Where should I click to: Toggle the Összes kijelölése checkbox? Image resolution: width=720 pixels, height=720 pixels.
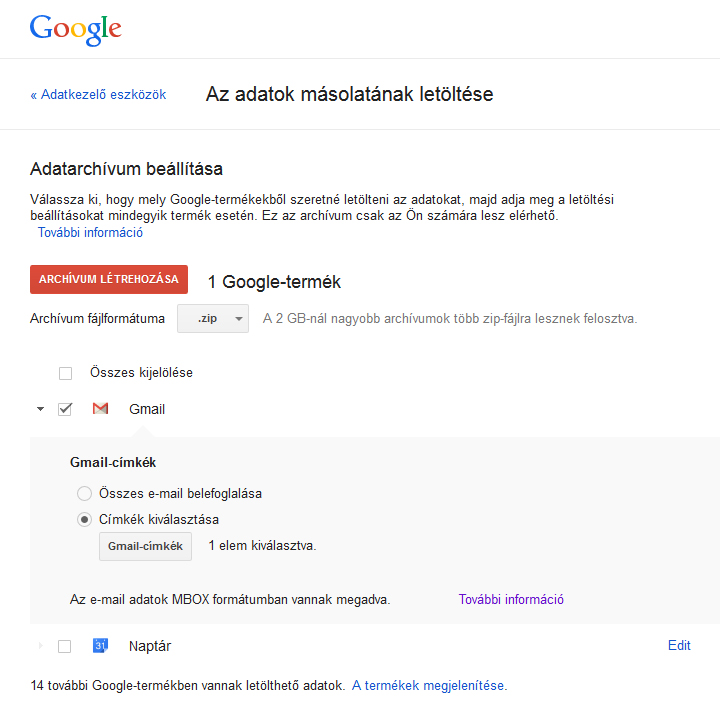click(x=66, y=373)
